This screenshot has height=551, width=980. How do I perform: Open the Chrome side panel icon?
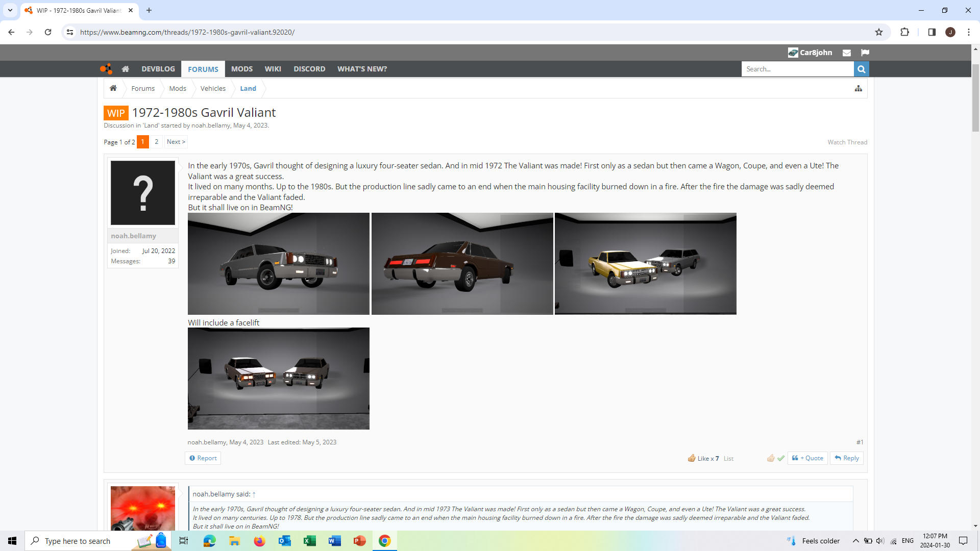[x=932, y=32]
